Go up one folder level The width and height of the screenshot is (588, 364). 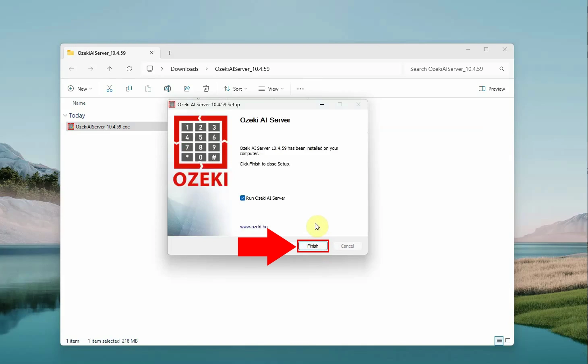(110, 69)
